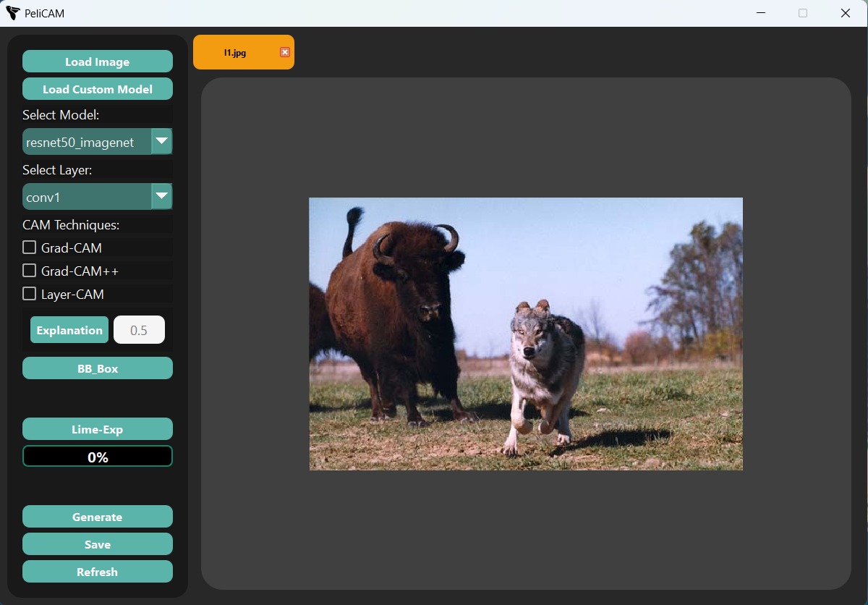Enable the Grad-CAM++ technique
This screenshot has height=605, width=868.
pyautogui.click(x=29, y=270)
